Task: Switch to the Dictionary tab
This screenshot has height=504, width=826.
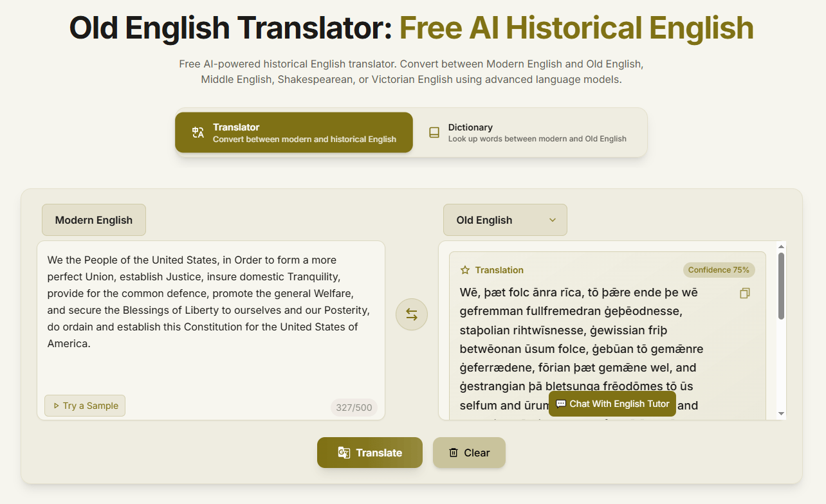Action: pyautogui.click(x=528, y=132)
